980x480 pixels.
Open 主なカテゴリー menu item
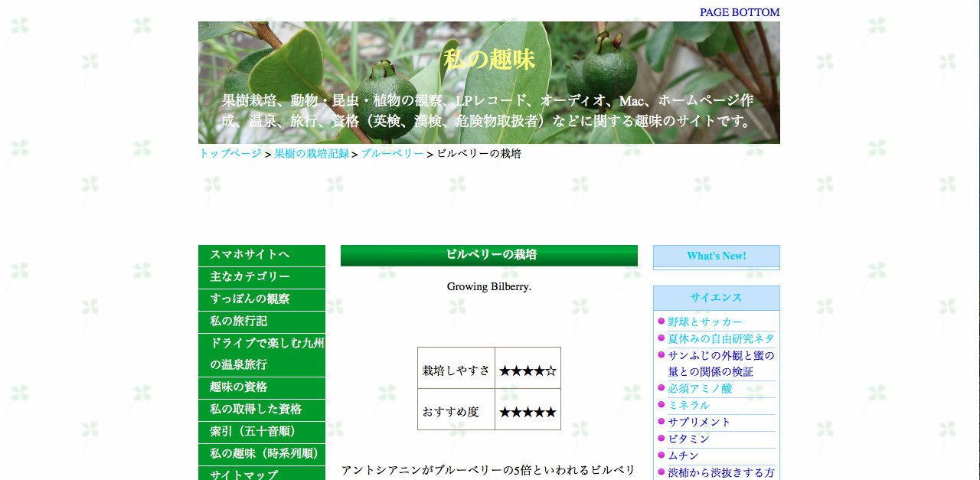click(250, 277)
